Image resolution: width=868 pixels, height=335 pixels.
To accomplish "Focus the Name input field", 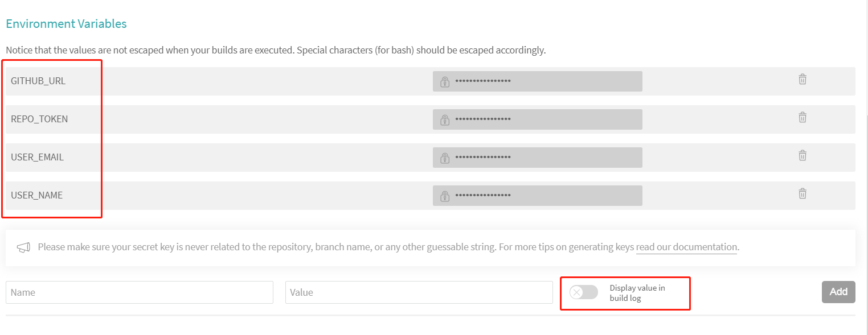I will point(140,292).
